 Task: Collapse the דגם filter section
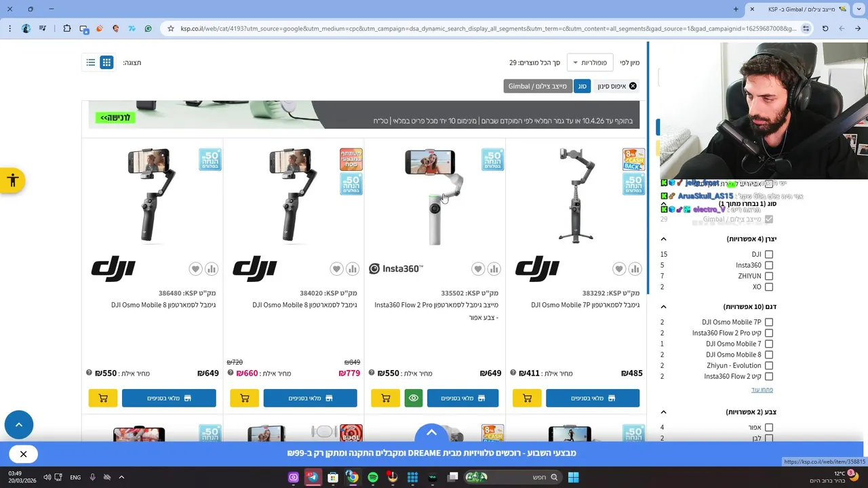coord(663,306)
